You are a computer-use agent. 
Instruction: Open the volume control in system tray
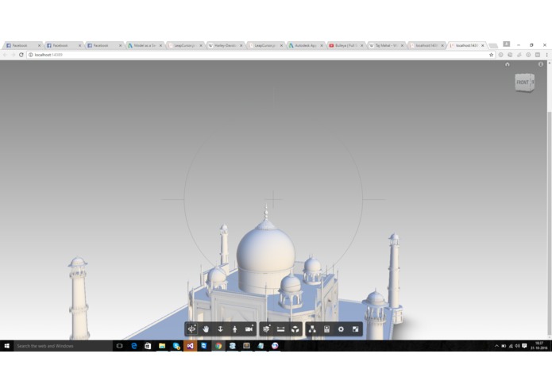pyautogui.click(x=518, y=346)
